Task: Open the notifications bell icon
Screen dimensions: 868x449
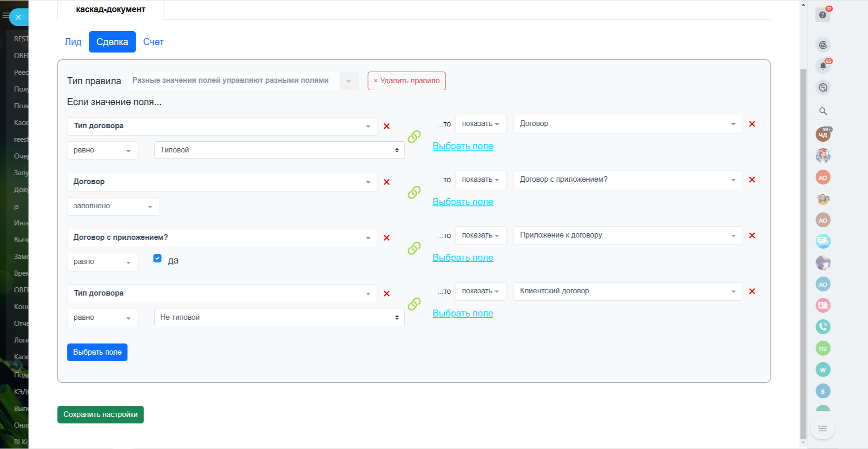Action: click(822, 66)
